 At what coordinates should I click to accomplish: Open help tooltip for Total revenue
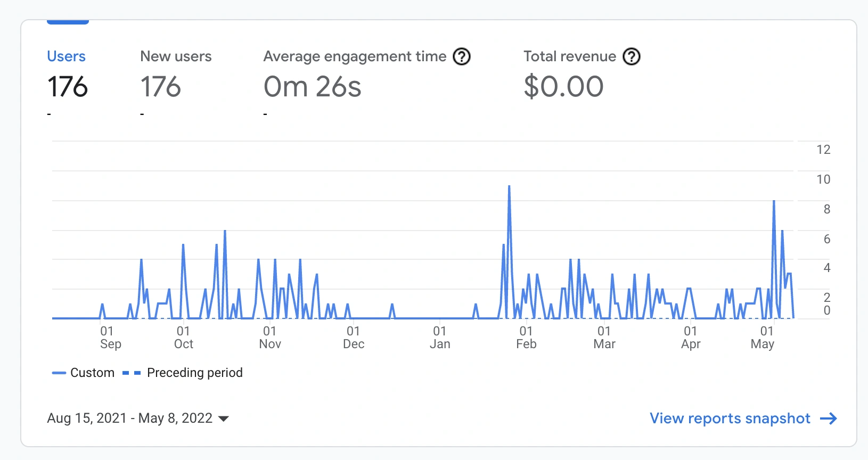[x=632, y=56]
